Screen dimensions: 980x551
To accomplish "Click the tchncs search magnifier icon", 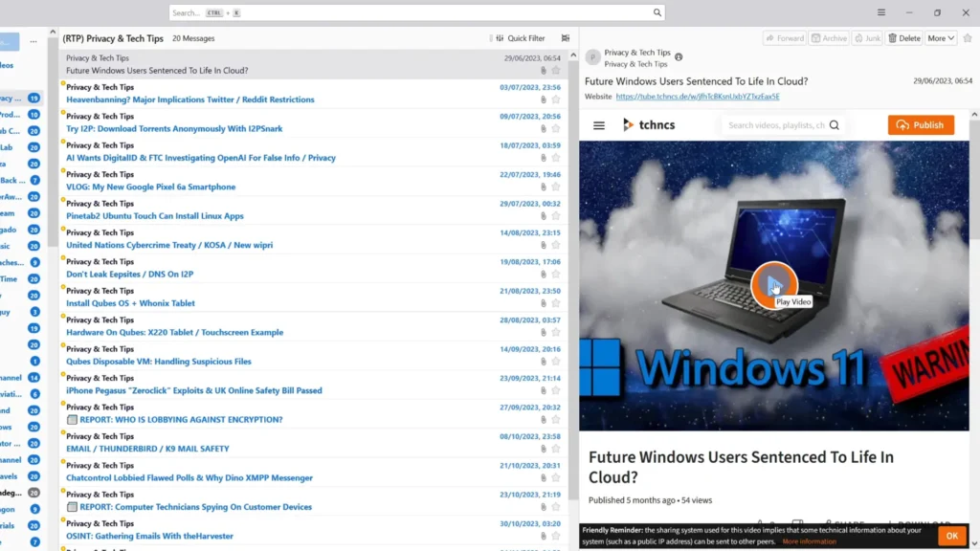I will (835, 125).
